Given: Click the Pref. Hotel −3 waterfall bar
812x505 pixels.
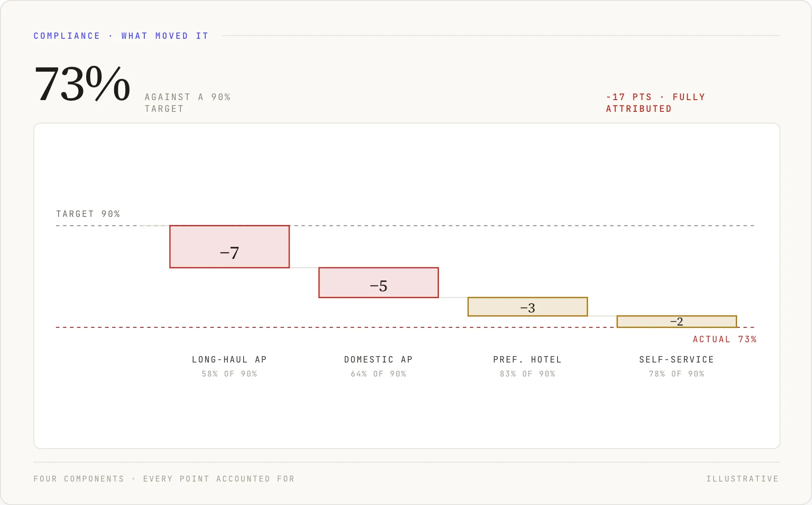Looking at the screenshot, I should point(528,307).
